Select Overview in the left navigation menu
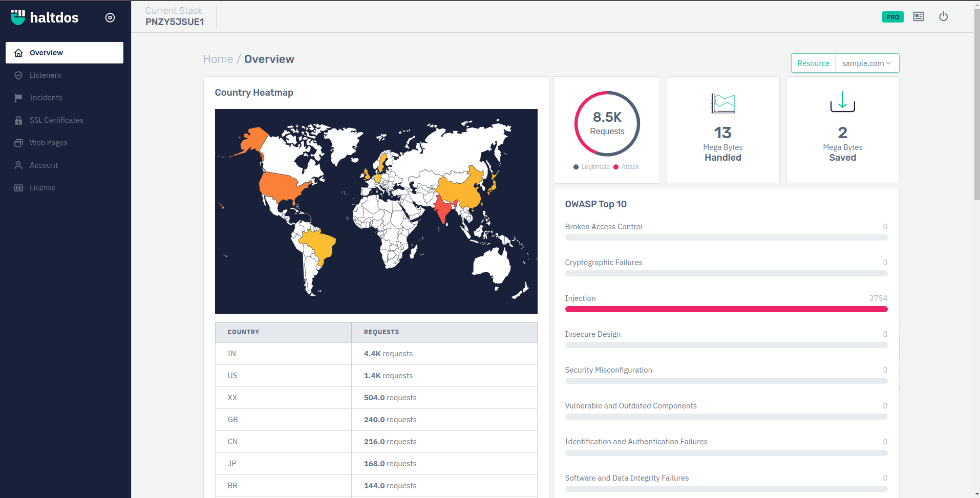The width and height of the screenshot is (980, 498). 46,53
